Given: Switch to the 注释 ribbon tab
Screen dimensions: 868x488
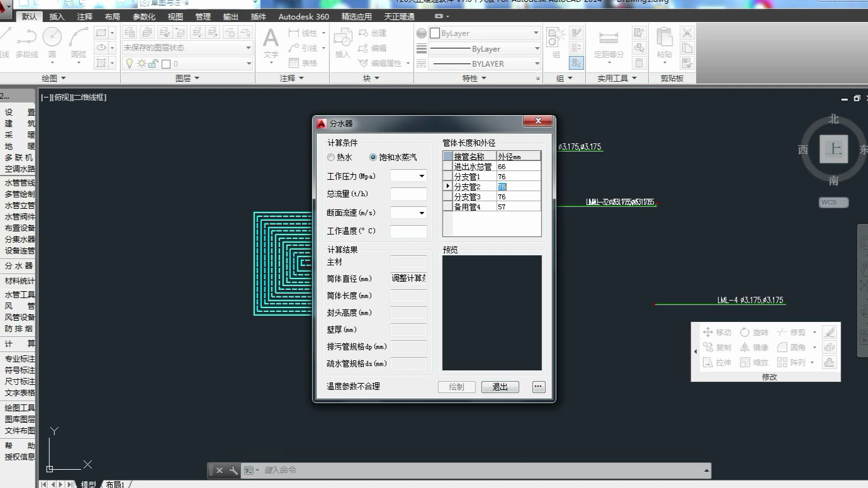Looking at the screenshot, I should 84,16.
